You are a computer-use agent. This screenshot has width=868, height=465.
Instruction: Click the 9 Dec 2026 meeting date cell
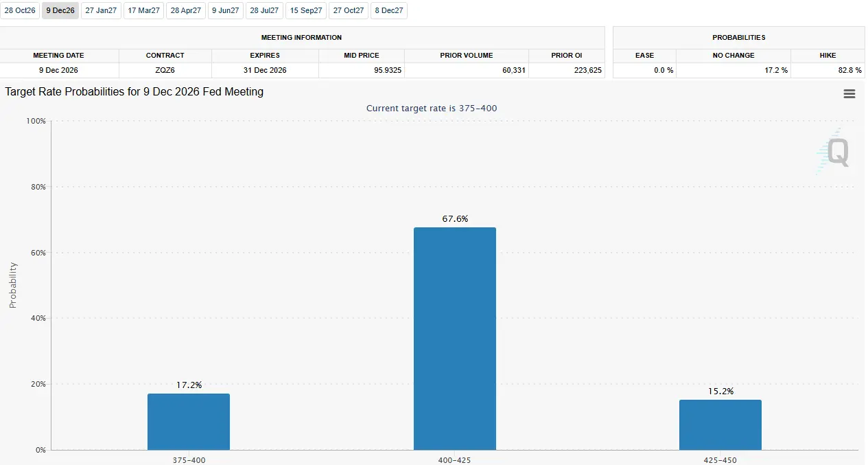pyautogui.click(x=59, y=70)
